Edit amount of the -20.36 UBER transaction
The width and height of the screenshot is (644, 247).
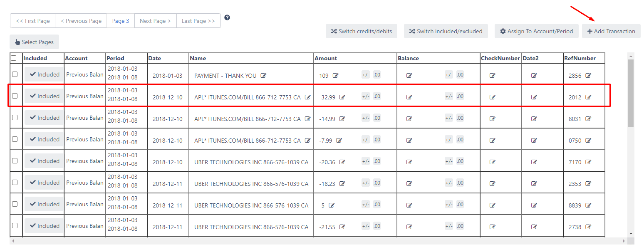(x=343, y=162)
